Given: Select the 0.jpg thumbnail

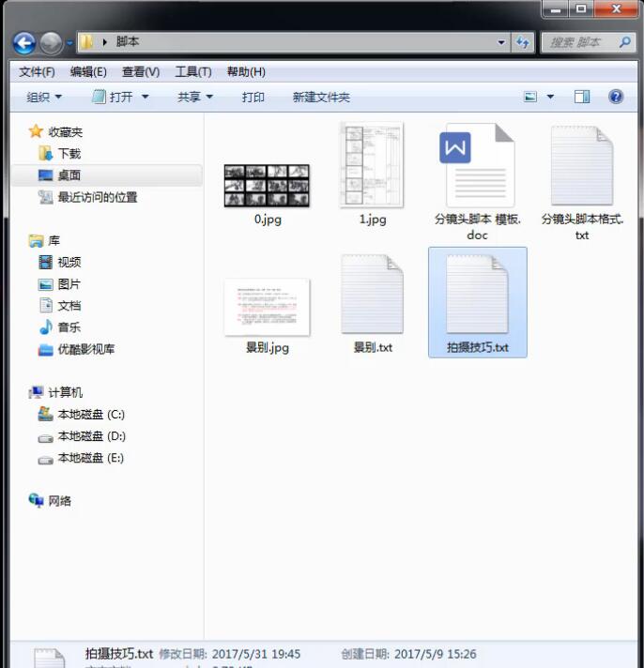Looking at the screenshot, I should tap(267, 186).
